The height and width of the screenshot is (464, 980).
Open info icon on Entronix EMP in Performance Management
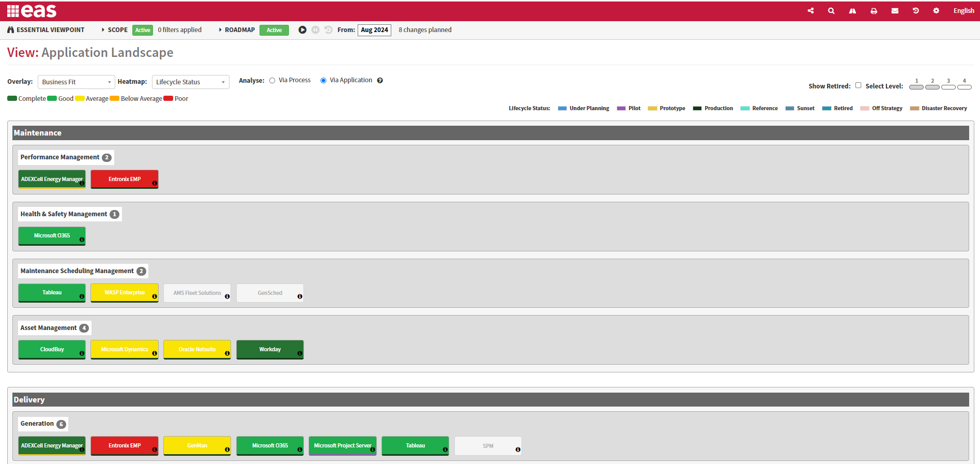[155, 183]
